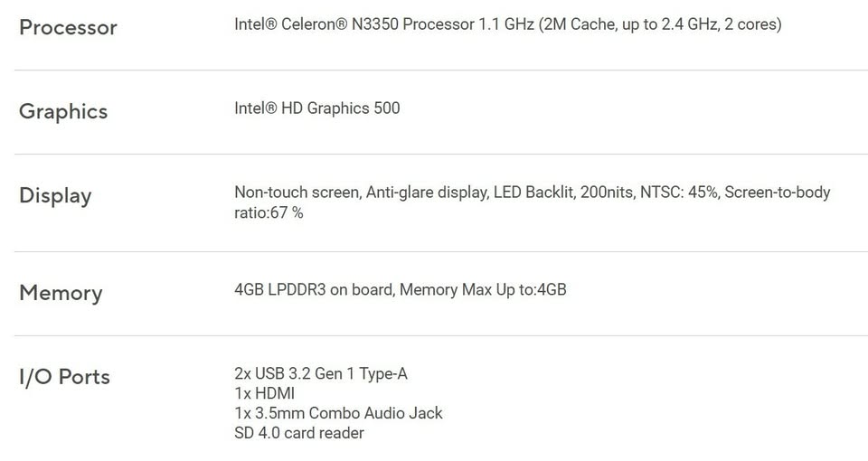Select the 2x USB 3.2 Gen 1 Type-A line
The image size is (868, 461).
[321, 374]
